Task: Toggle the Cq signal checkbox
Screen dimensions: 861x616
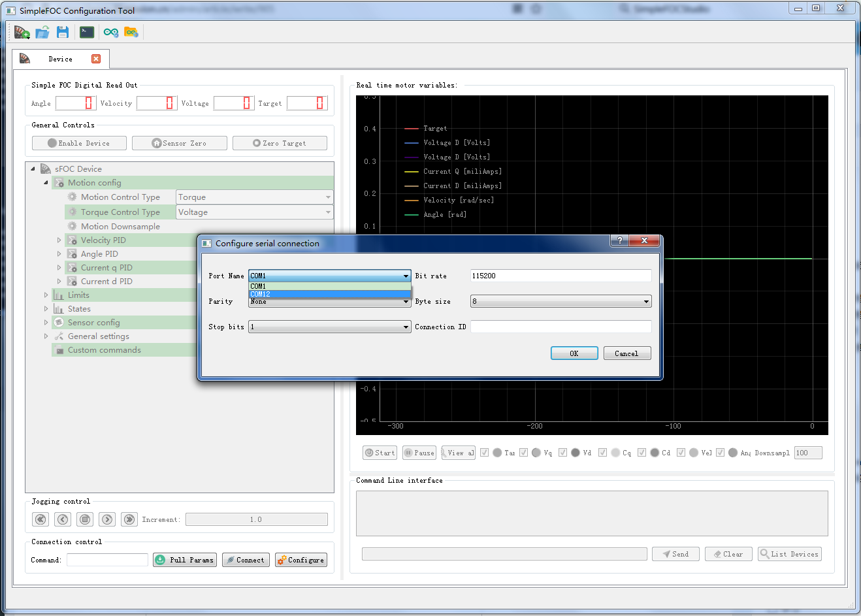Action: coord(602,453)
